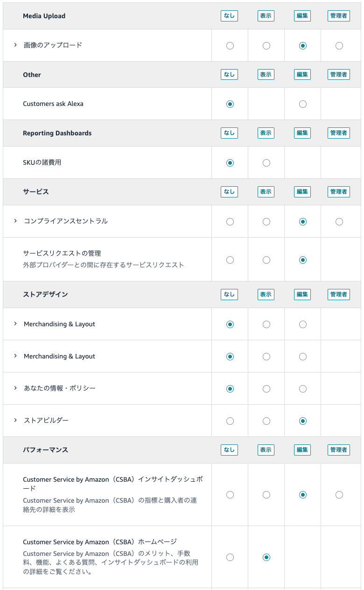Click 管理者 button in Other header
Viewport: 364px width, 590px height.
coord(339,75)
